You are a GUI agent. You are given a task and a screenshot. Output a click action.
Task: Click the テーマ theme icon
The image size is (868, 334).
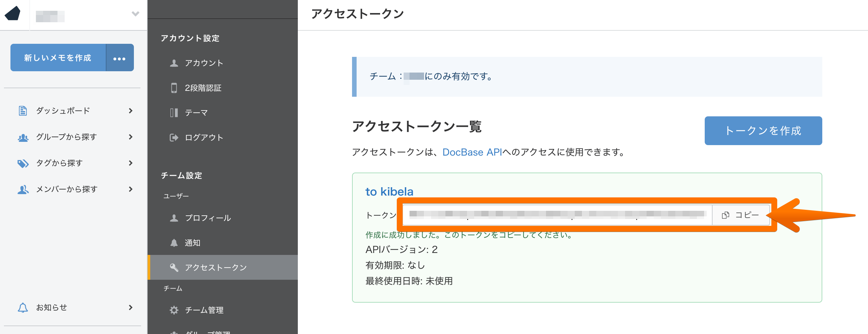coord(174,113)
